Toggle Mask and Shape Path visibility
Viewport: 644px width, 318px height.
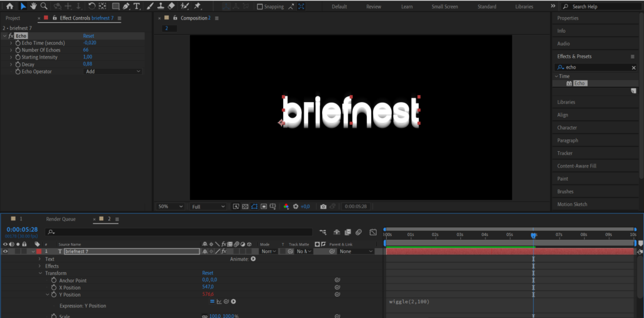(x=254, y=207)
